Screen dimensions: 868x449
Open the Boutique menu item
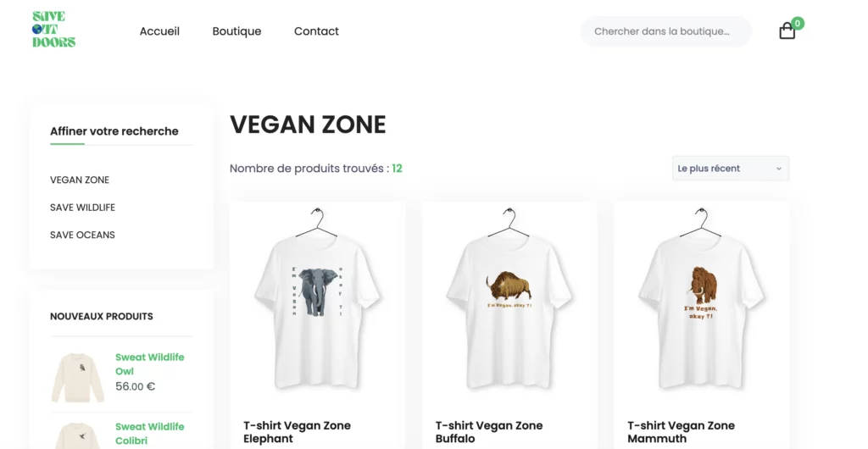(x=236, y=31)
